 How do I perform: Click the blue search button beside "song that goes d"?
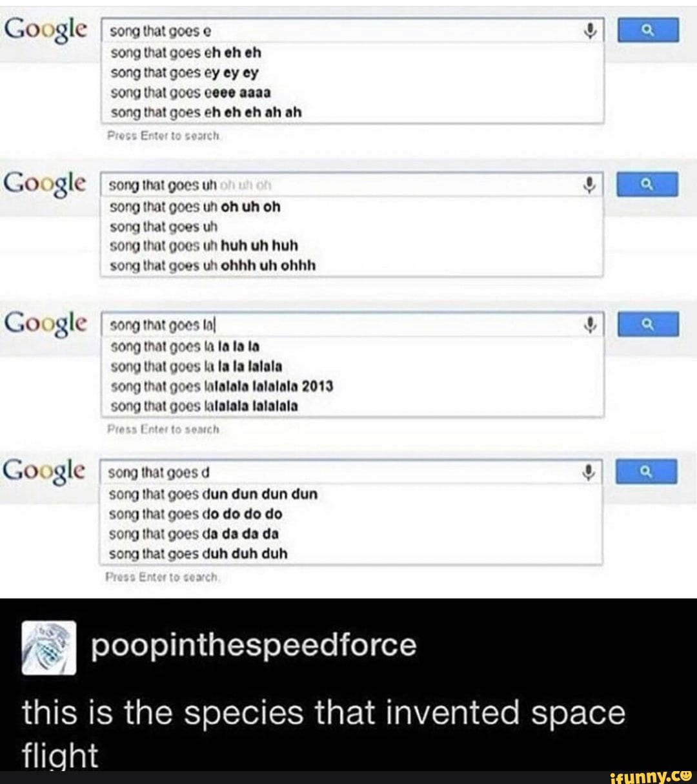[648, 472]
